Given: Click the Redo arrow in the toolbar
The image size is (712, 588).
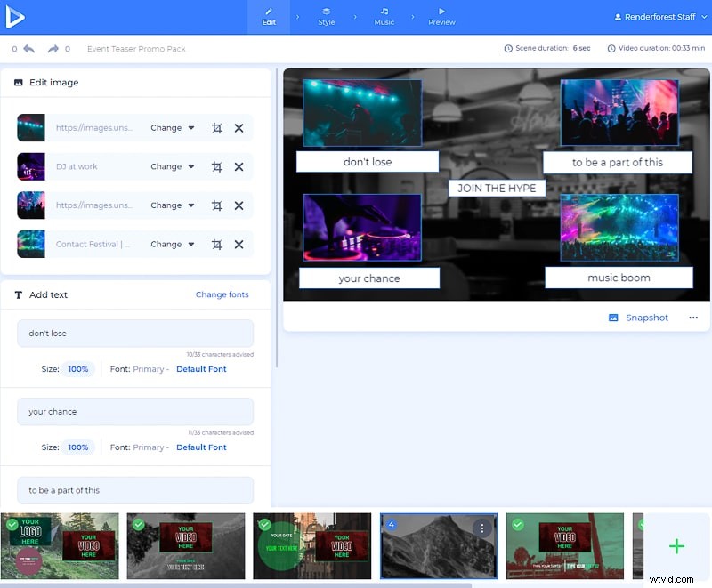Looking at the screenshot, I should tap(51, 49).
